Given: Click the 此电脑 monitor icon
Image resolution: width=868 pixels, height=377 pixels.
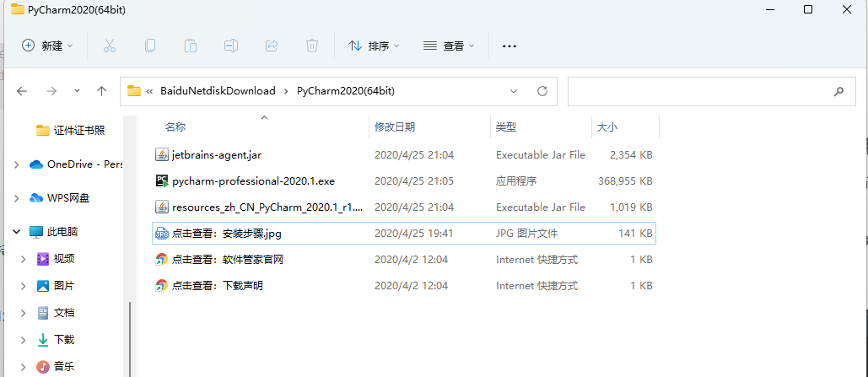Looking at the screenshot, I should coord(36,232).
